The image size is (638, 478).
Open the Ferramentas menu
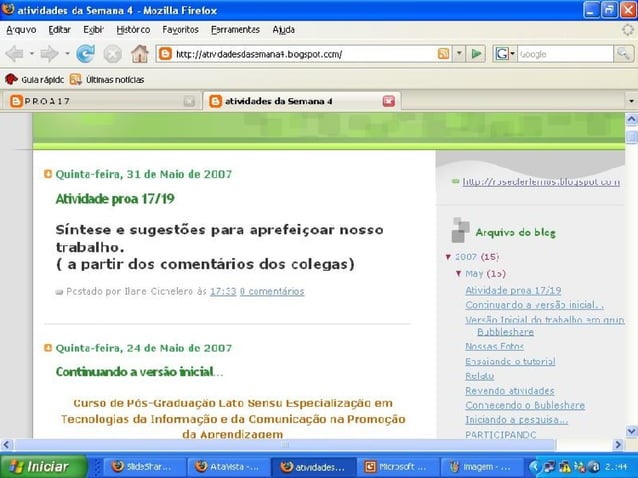235,30
